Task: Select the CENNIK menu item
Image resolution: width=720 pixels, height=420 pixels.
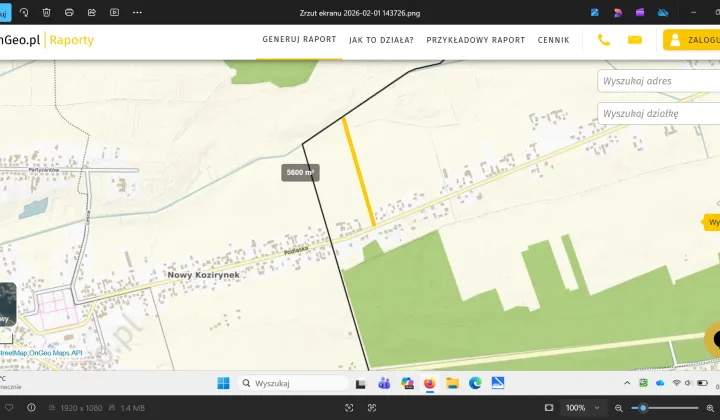Action: [553, 40]
